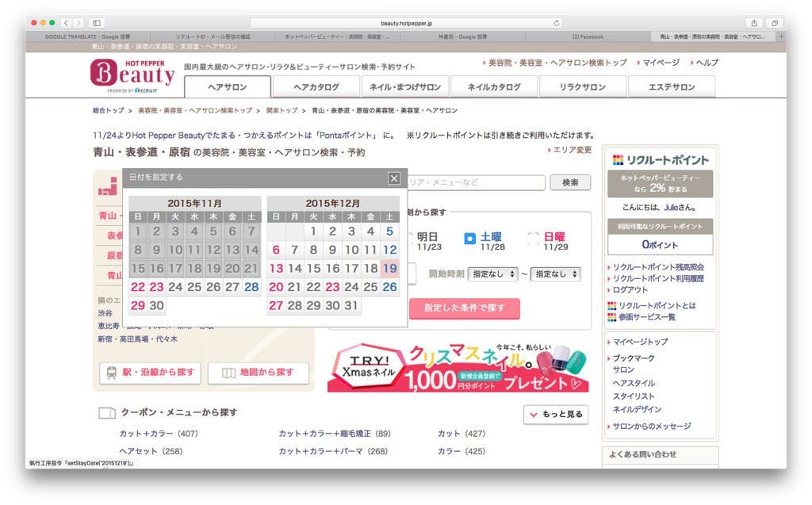The width and height of the screenshot is (812, 505).
Task: Switch to GOOGLE TRANSLATE browser tab
Action: point(87,36)
